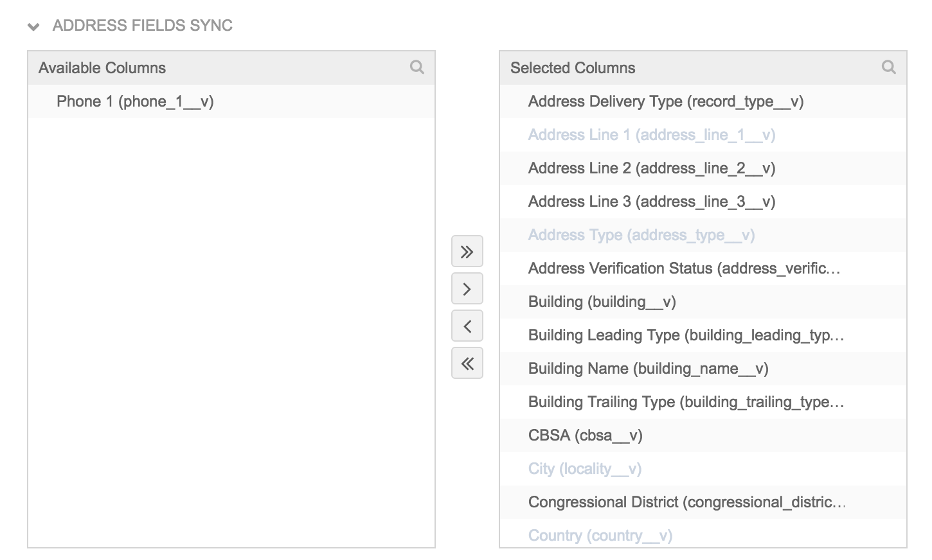Screen dimensions: 932x560
Task: Search the Available Columns list
Action: [x=417, y=67]
